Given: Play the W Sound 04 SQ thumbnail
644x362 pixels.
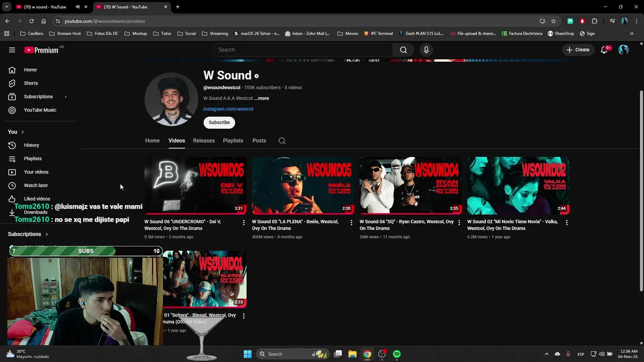Looking at the screenshot, I should 410,186.
